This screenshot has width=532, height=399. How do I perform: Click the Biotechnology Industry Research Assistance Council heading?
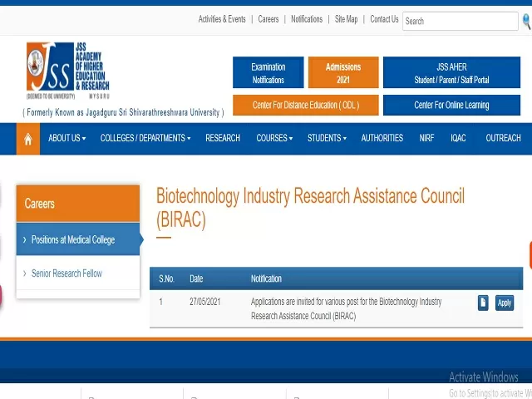click(310, 208)
